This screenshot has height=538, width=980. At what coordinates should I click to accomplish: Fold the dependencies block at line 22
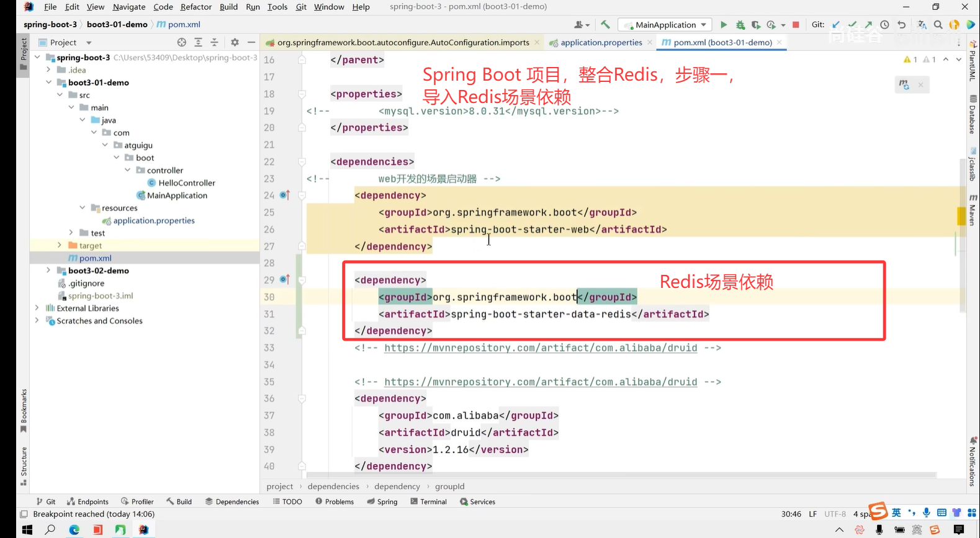click(x=302, y=161)
